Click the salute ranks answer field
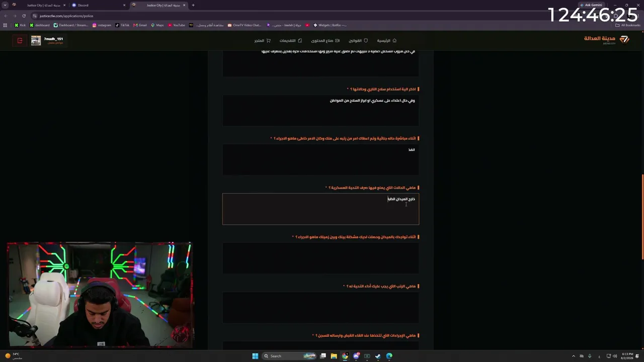Viewport: 644px width, 362px height. 320,307
